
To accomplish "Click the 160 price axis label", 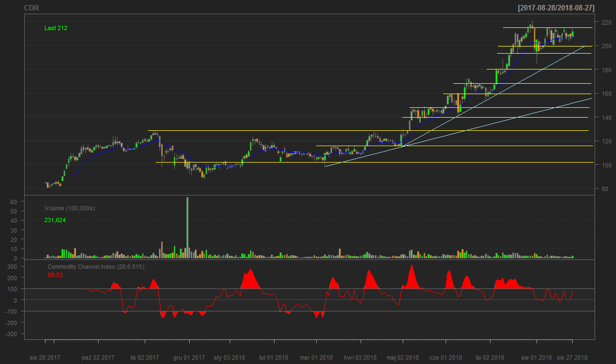I will tap(606, 94).
